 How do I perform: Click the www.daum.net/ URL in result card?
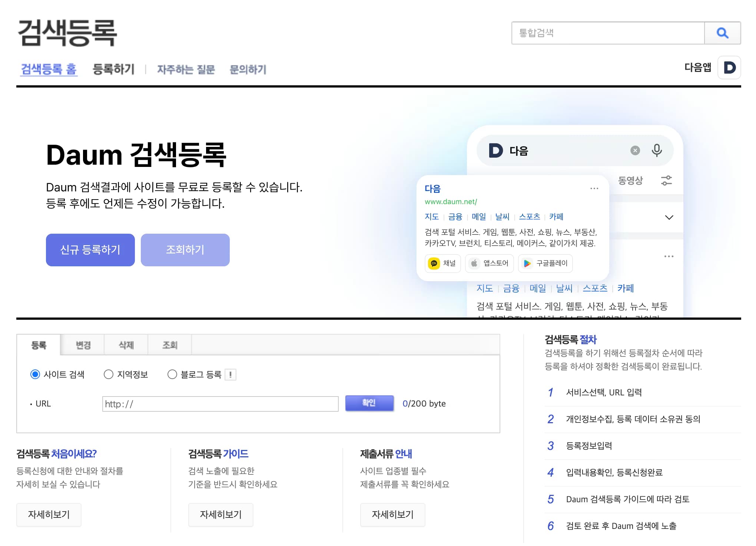pyautogui.click(x=451, y=202)
